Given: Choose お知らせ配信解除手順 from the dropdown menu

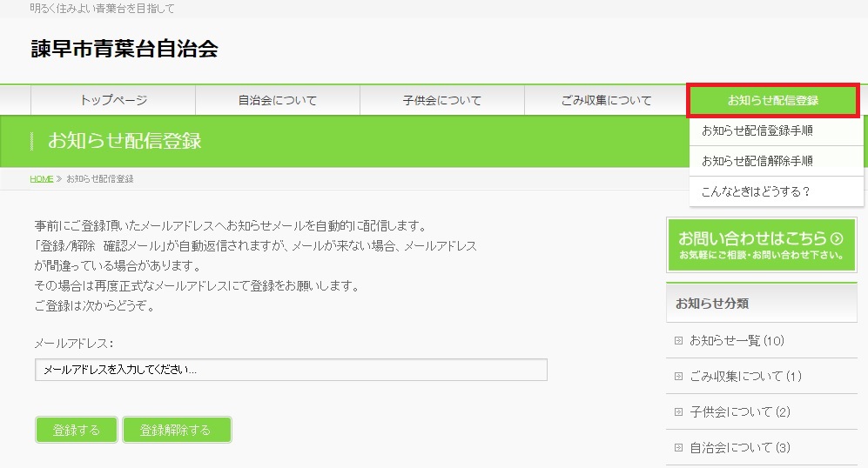Looking at the screenshot, I should click(757, 161).
